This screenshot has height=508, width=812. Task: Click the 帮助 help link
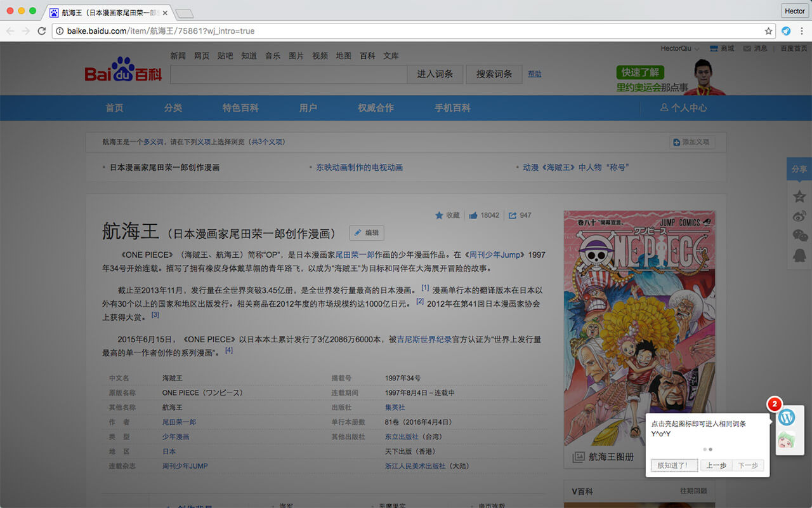pos(535,74)
